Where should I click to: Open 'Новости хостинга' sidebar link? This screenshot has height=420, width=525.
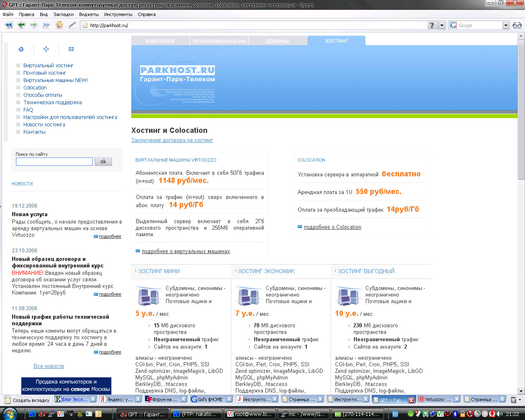pos(44,124)
